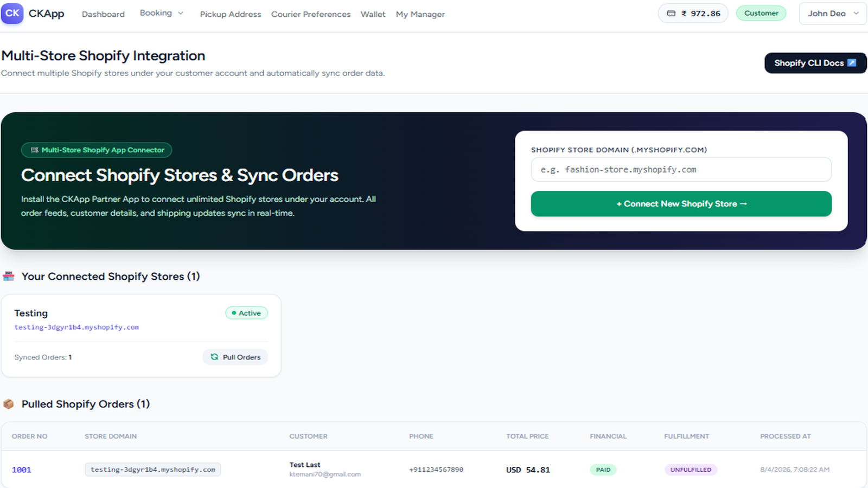Open the Shopify CLI Docs button

[x=815, y=63]
